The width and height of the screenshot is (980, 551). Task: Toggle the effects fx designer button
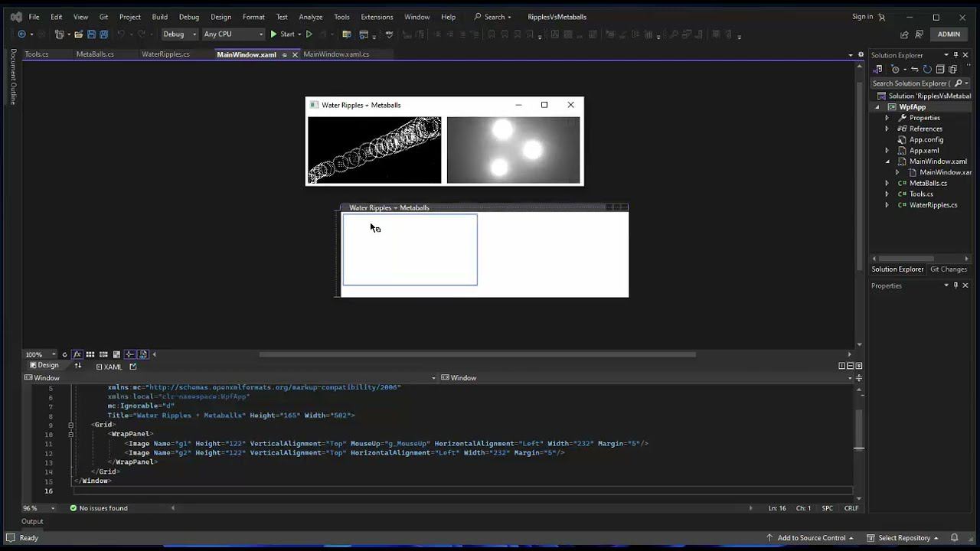coord(77,354)
